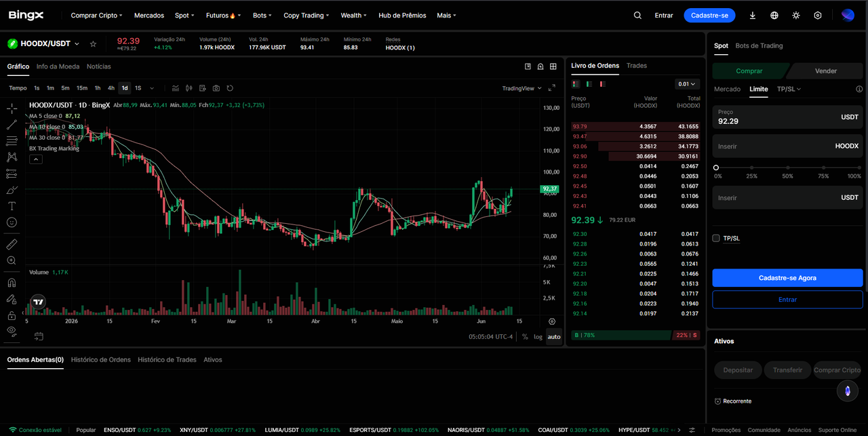
Task: Open the Histórico de Ordens tab
Action: pos(101,359)
